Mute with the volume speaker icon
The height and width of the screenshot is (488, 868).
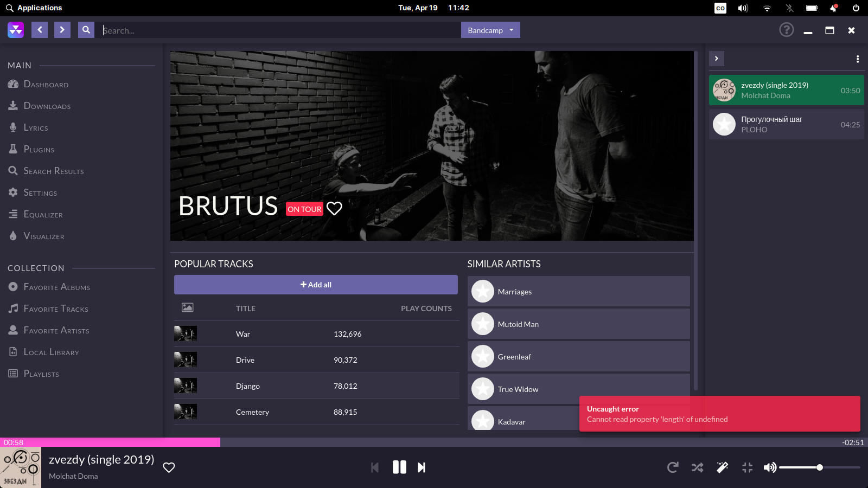[x=770, y=467]
